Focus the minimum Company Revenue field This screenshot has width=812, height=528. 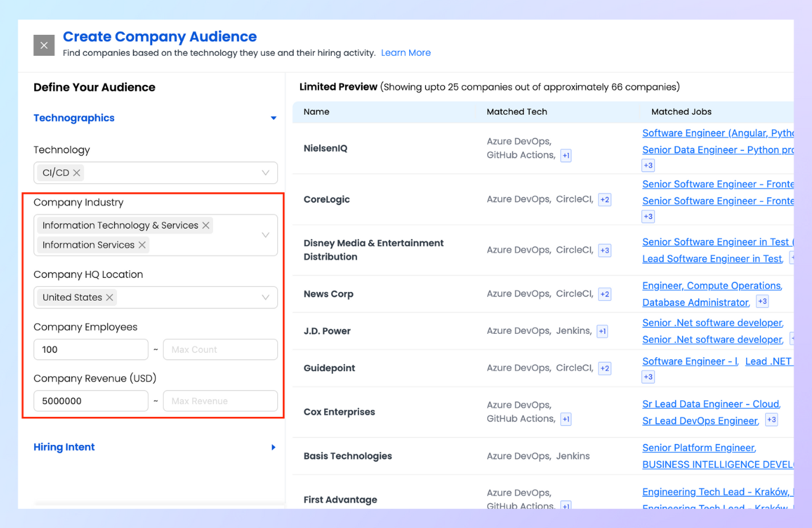click(91, 401)
